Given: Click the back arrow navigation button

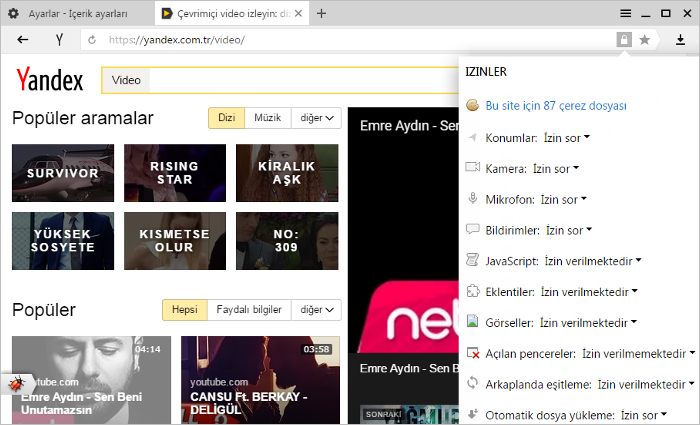Looking at the screenshot, I should [x=23, y=40].
